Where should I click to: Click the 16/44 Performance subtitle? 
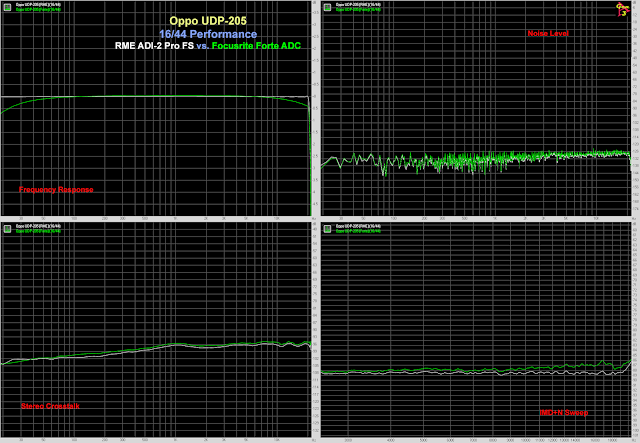point(208,34)
